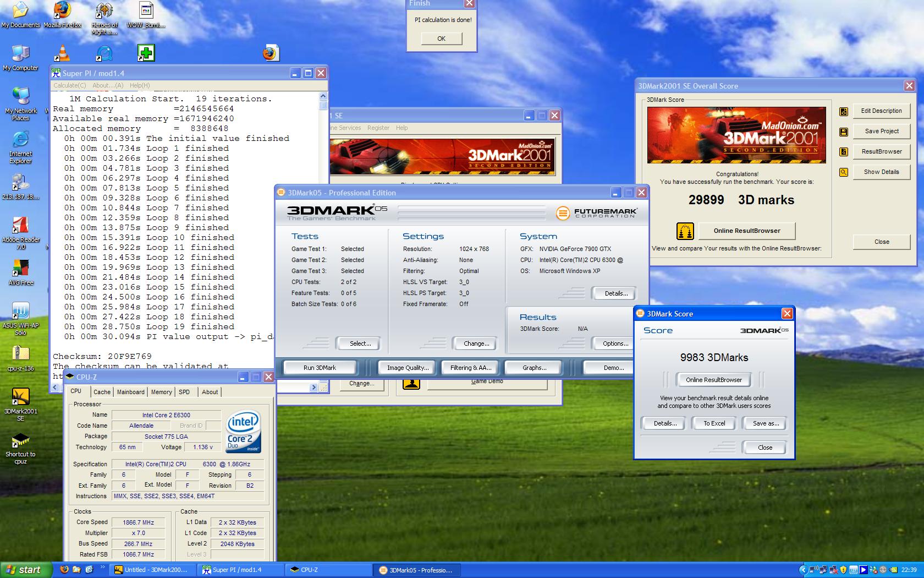Click Edit Description icon in 3DMark2001 score

coord(844,111)
